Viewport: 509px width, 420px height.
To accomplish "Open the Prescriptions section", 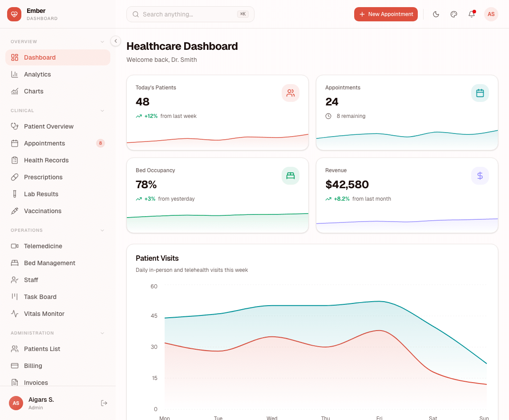I will point(43,177).
